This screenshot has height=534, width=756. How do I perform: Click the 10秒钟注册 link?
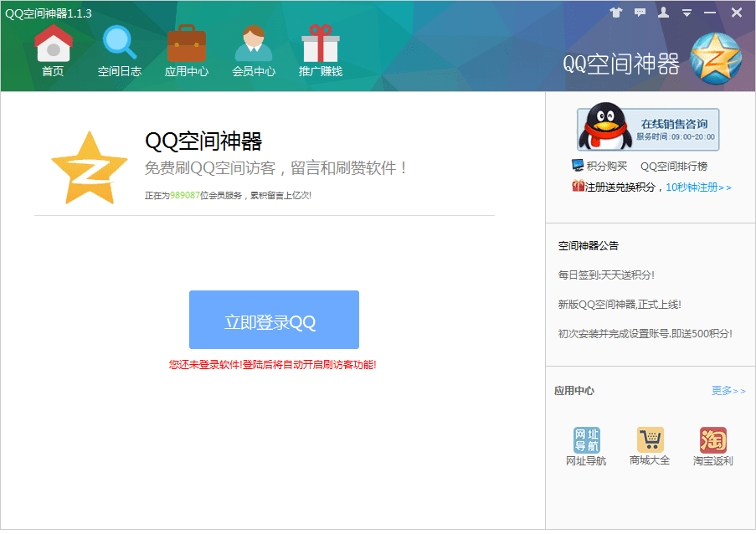tap(698, 187)
